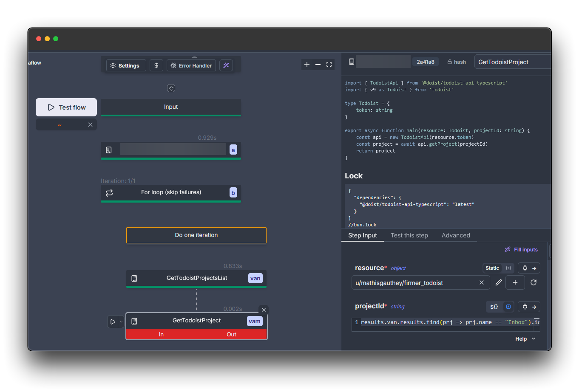Viewport: 579px width, 392px height.
Task: Zoom in on the flow graph
Action: point(307,65)
